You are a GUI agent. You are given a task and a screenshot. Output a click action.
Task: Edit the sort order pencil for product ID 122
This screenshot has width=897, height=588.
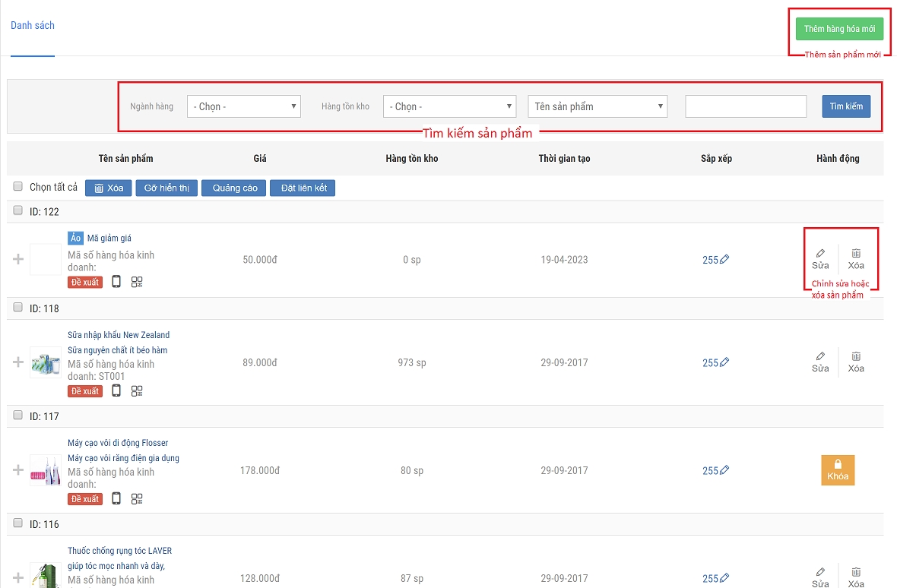724,260
